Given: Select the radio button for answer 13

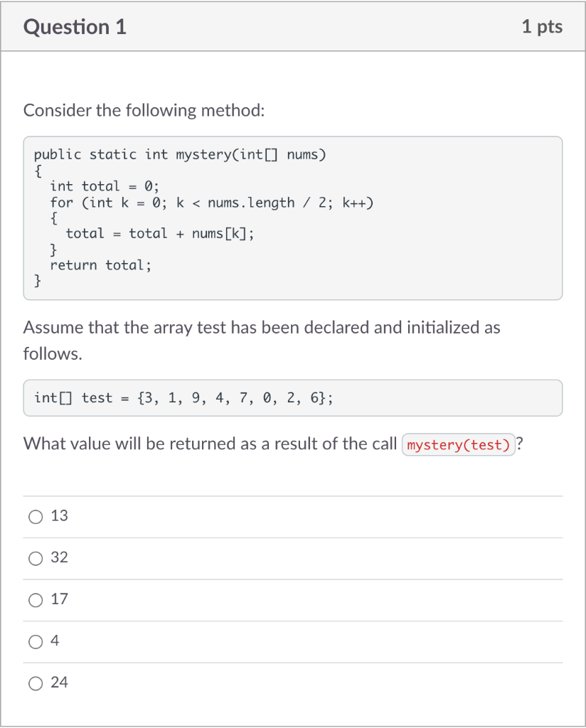Looking at the screenshot, I should (36, 517).
